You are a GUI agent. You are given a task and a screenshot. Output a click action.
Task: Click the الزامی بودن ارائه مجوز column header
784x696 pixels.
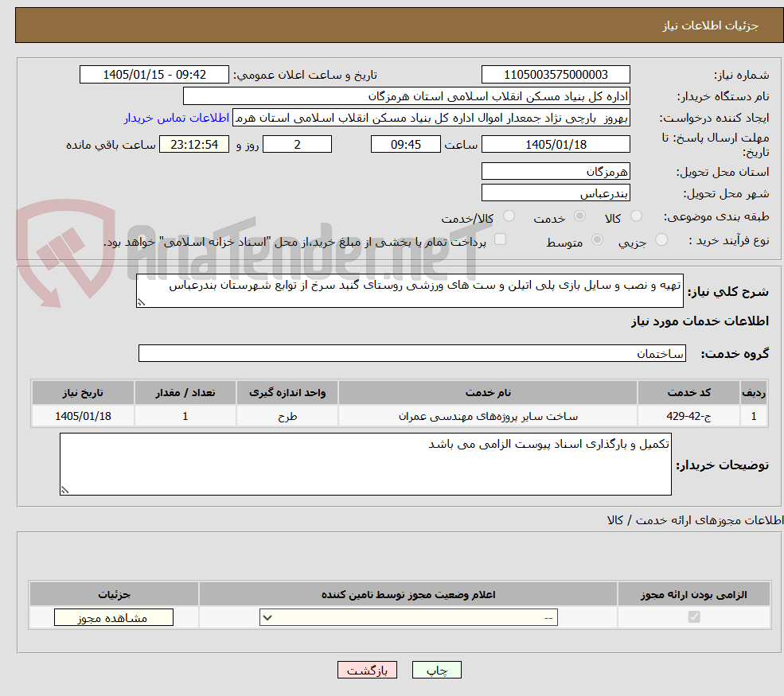click(694, 594)
